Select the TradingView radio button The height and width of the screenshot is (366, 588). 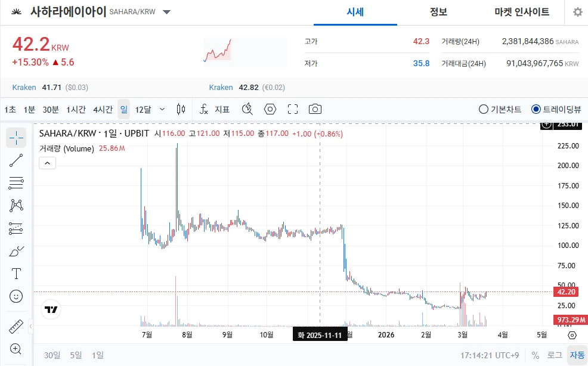(x=536, y=109)
